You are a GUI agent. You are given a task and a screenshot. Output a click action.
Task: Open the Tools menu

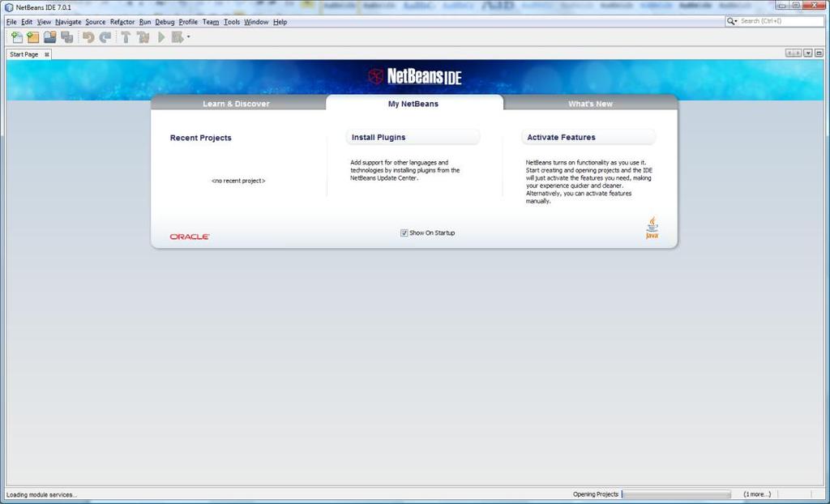pyautogui.click(x=231, y=22)
